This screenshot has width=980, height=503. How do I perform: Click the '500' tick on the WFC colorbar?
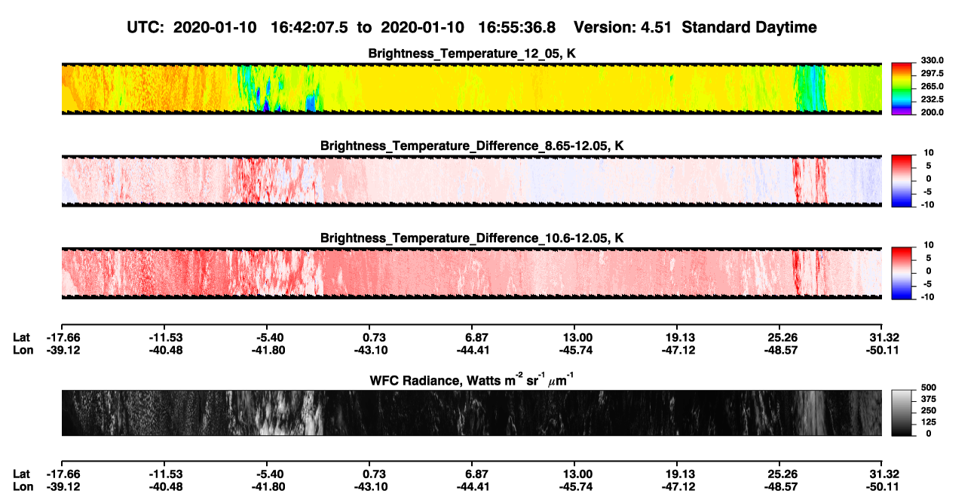click(x=929, y=388)
